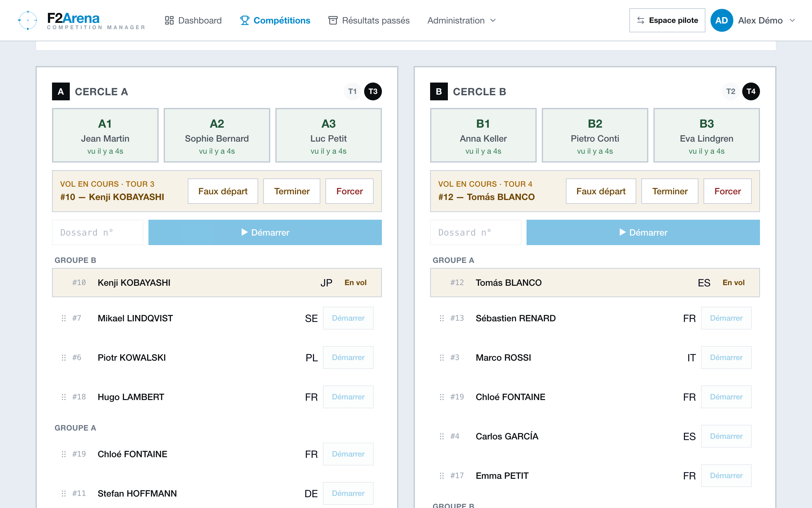Click the Dossard n° field in Cercle B
This screenshot has height=508, width=812.
476,232
